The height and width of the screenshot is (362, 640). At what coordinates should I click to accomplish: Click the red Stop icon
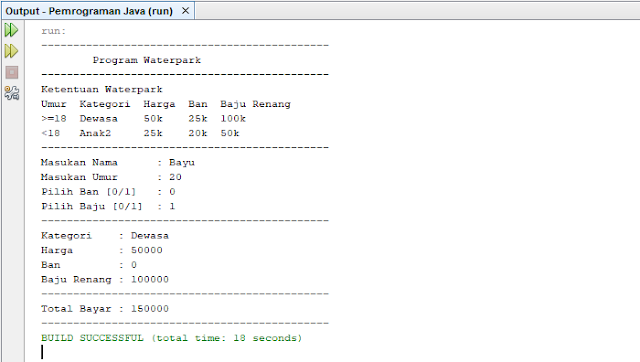(x=12, y=73)
